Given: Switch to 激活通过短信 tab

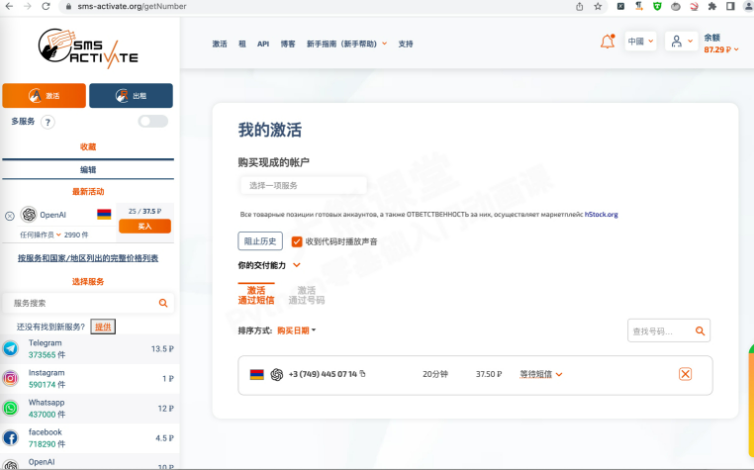Looking at the screenshot, I should [x=256, y=295].
